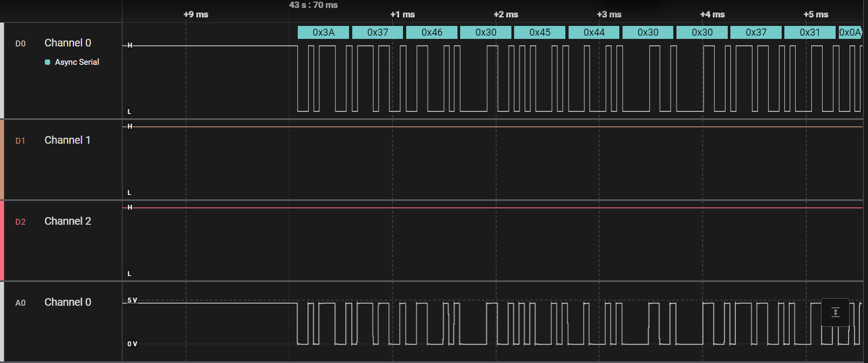This screenshot has height=363, width=868.
Task: Click the +1 ms time ruler marker
Action: (x=402, y=15)
